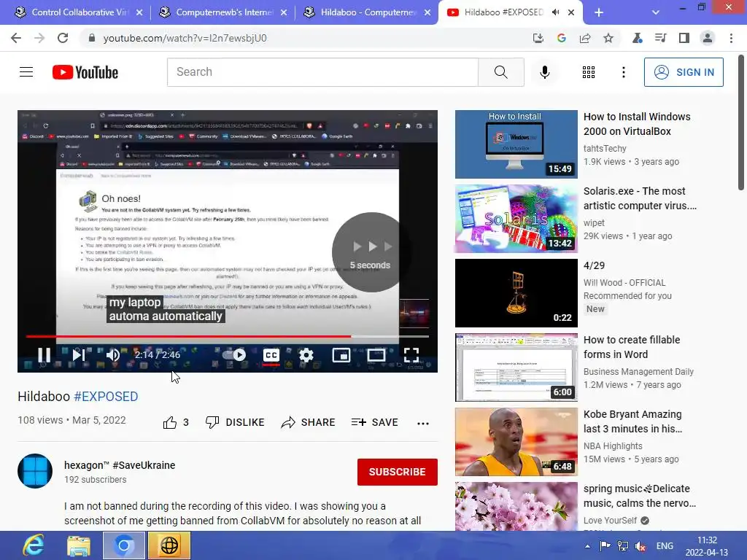Click the share page icon in address bar

tap(585, 38)
